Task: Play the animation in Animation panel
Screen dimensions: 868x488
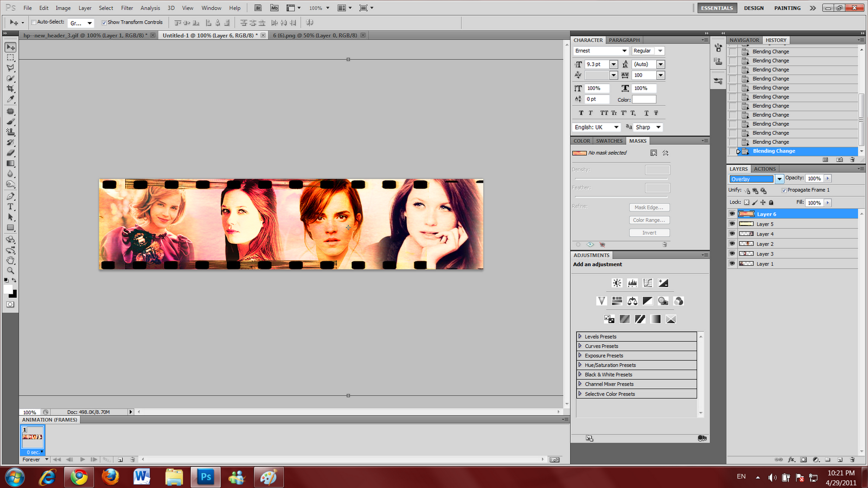Action: pyautogui.click(x=82, y=460)
